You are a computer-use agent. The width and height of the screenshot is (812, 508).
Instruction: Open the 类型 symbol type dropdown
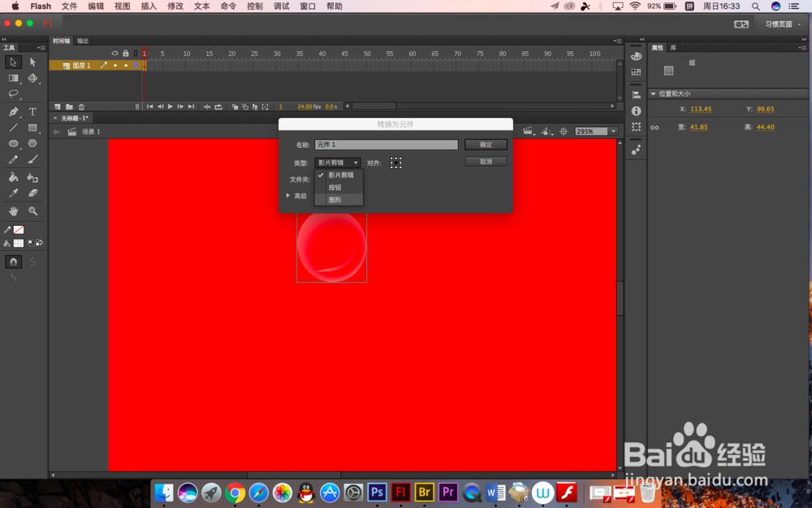click(337, 163)
